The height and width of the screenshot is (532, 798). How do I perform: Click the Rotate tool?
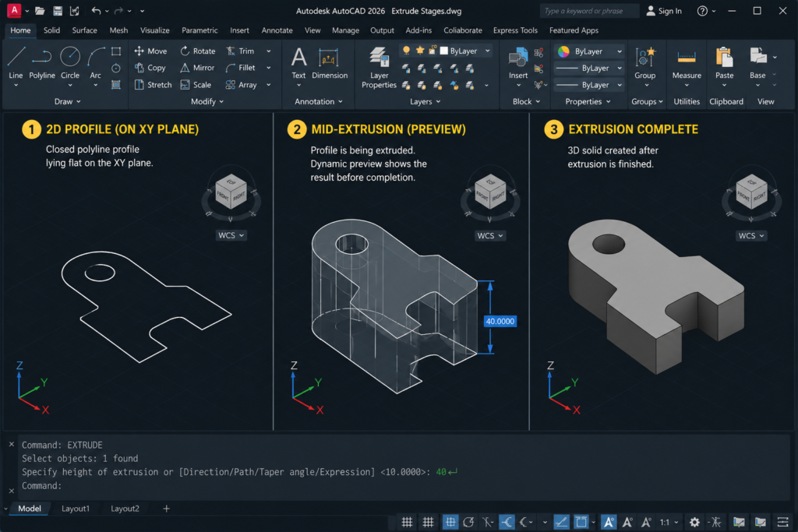pyautogui.click(x=197, y=51)
